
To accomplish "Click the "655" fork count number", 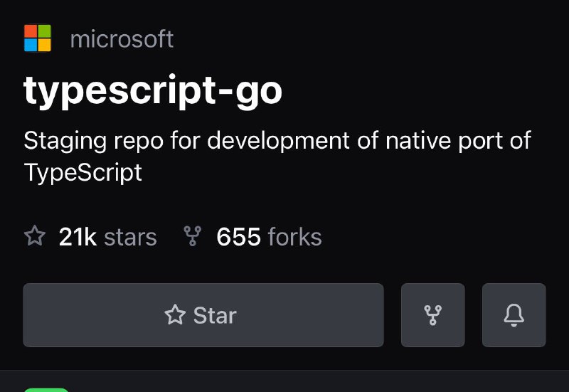I will 238,237.
